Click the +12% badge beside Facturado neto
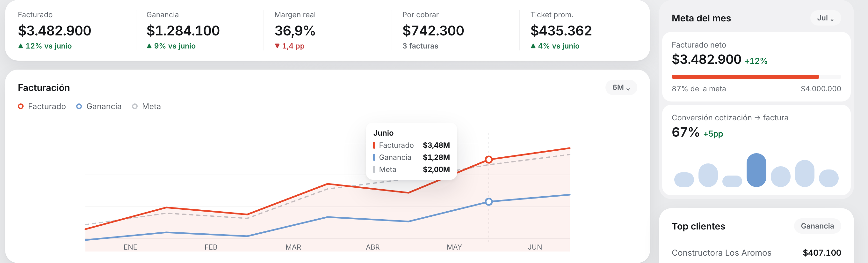 [756, 61]
